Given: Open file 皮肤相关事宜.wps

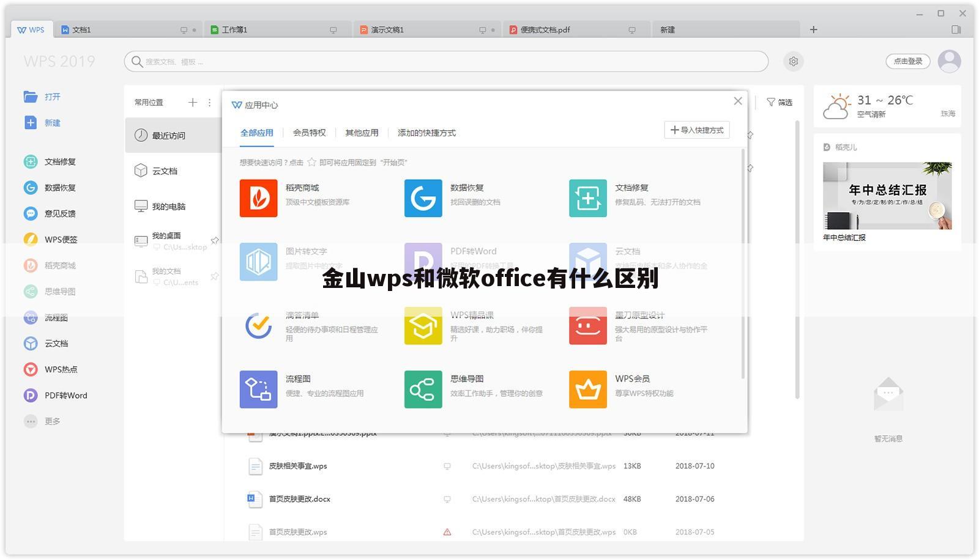Looking at the screenshot, I should pos(298,466).
